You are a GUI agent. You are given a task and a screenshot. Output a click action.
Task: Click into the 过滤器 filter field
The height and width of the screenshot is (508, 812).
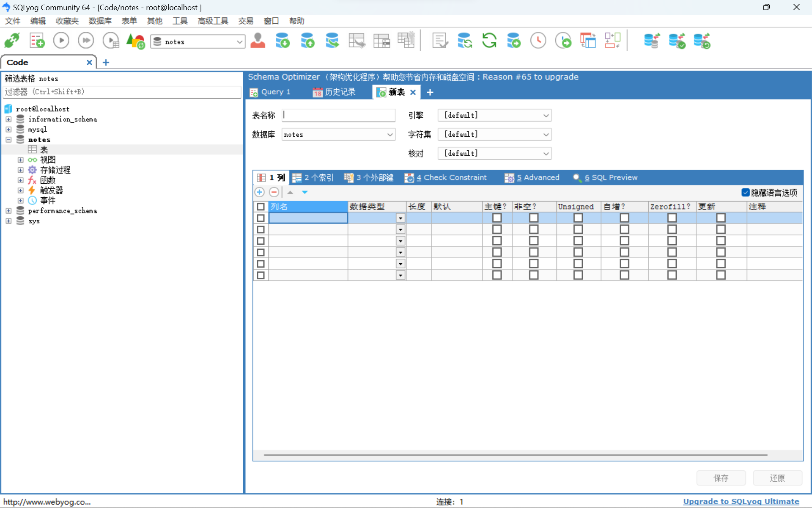[122, 92]
